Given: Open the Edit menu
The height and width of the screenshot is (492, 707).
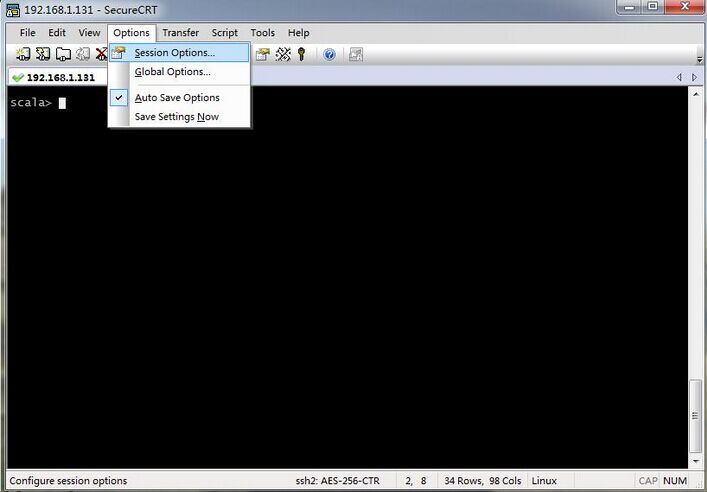Looking at the screenshot, I should point(57,33).
